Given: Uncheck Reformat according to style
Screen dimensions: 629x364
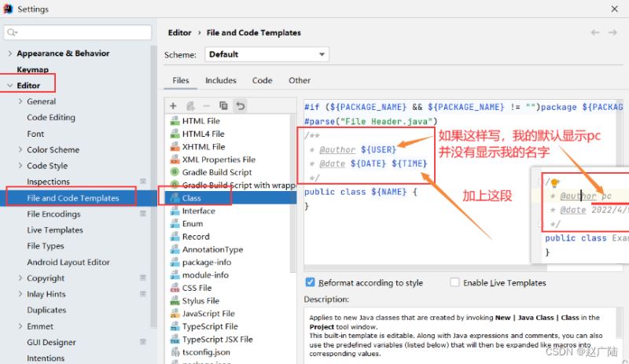Looking at the screenshot, I should coord(310,282).
